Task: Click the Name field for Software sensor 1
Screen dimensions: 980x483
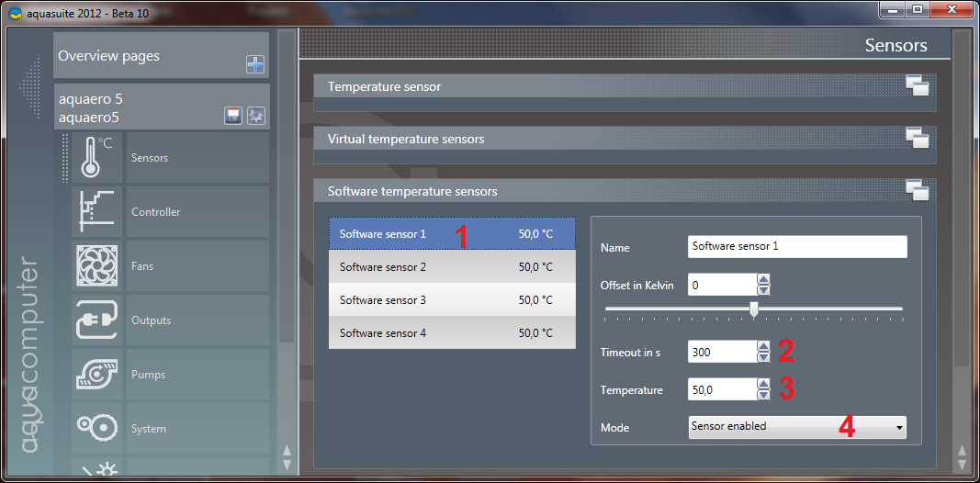Action: pyautogui.click(x=796, y=246)
